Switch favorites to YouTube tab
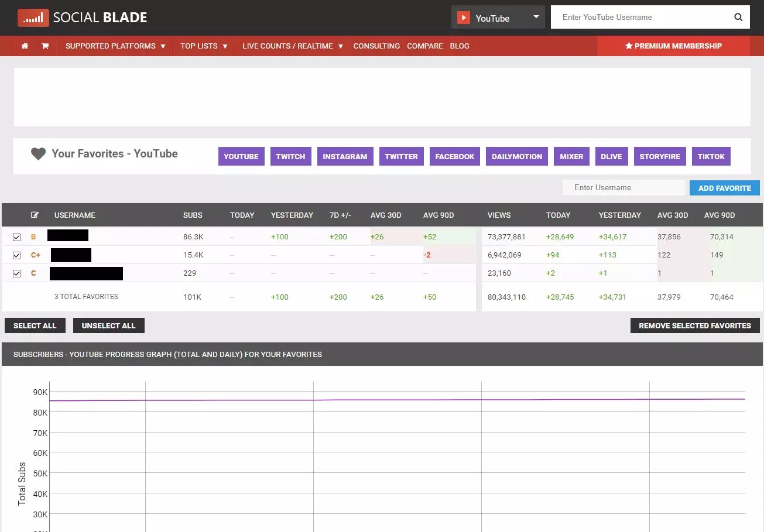The image size is (764, 532). pos(241,156)
